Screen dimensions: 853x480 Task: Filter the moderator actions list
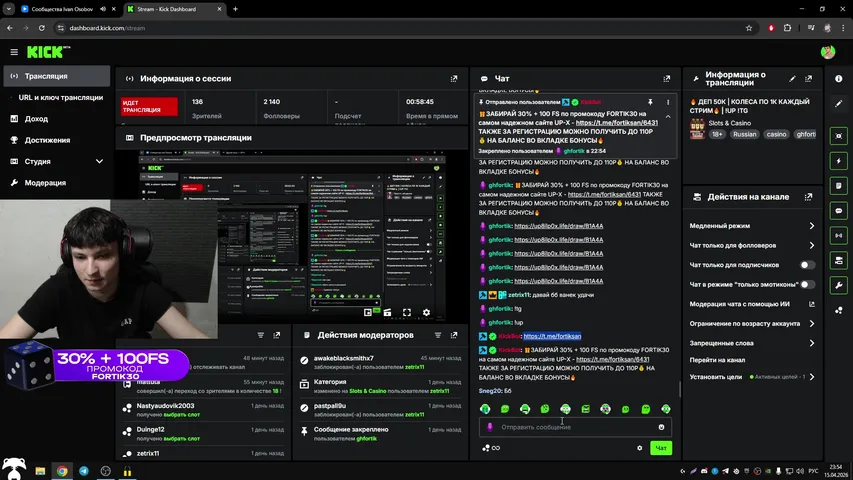point(437,335)
